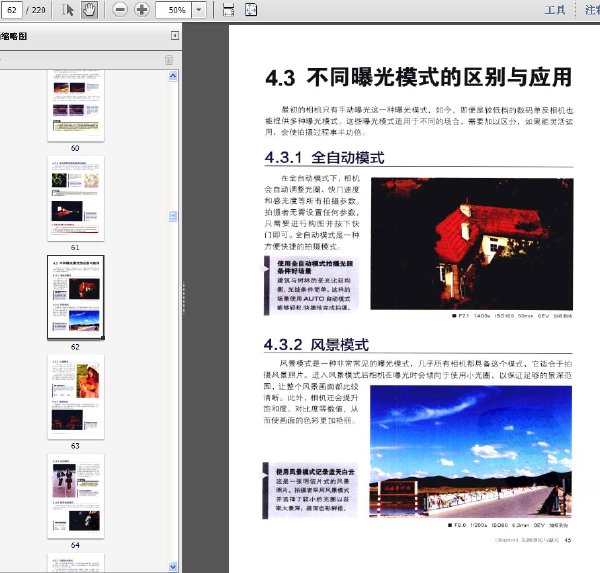Open page 60 thumbnail
Viewport: 600px width, 573px height.
(76, 106)
